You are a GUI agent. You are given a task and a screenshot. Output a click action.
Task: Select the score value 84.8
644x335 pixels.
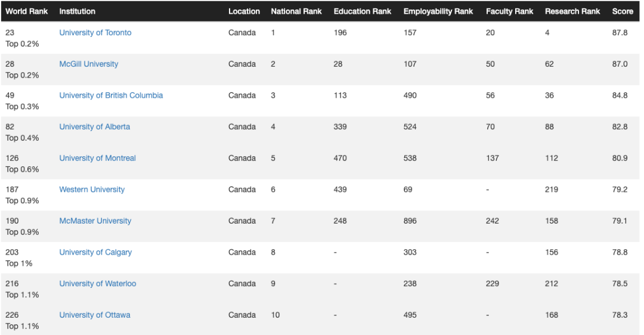click(x=620, y=95)
